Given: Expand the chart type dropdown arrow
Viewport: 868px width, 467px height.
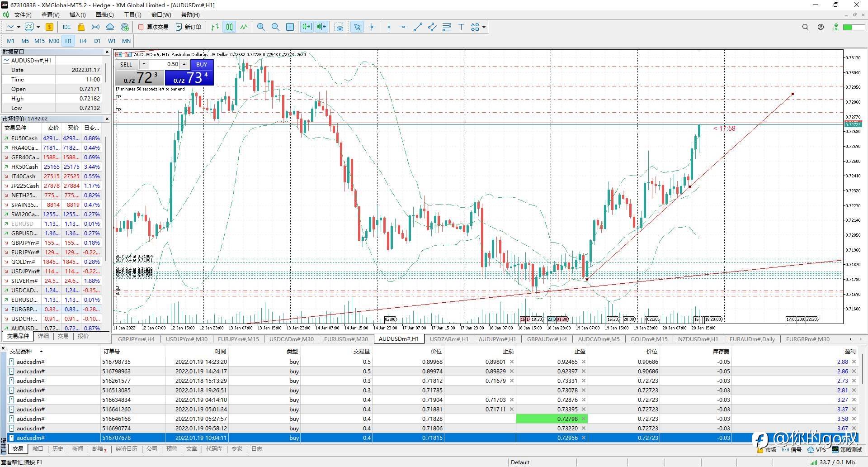Looking at the screenshot, I should click(x=19, y=27).
